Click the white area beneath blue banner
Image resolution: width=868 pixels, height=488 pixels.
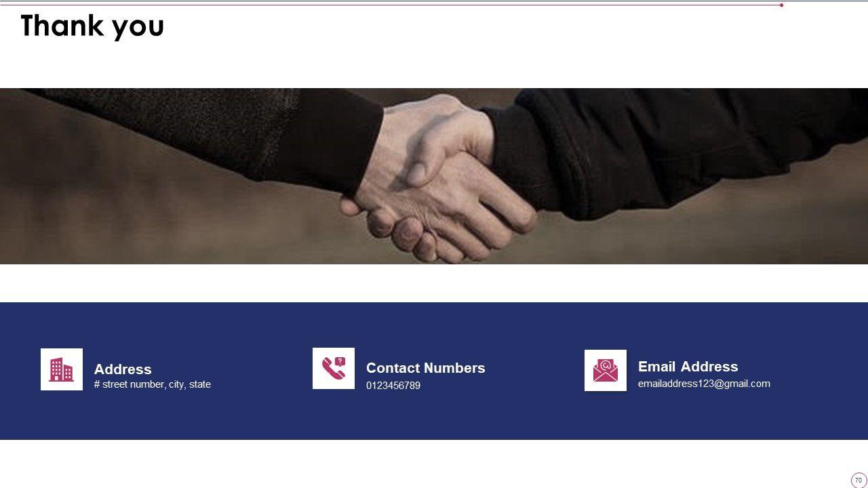(434, 464)
